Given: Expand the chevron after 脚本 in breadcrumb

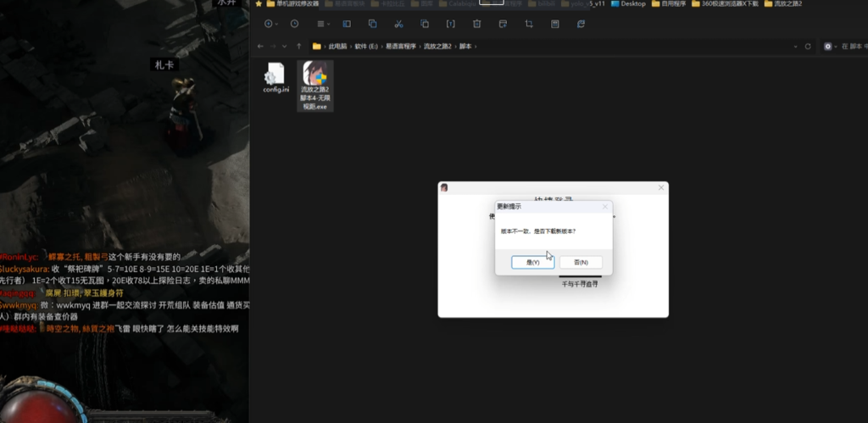Looking at the screenshot, I should (x=476, y=47).
